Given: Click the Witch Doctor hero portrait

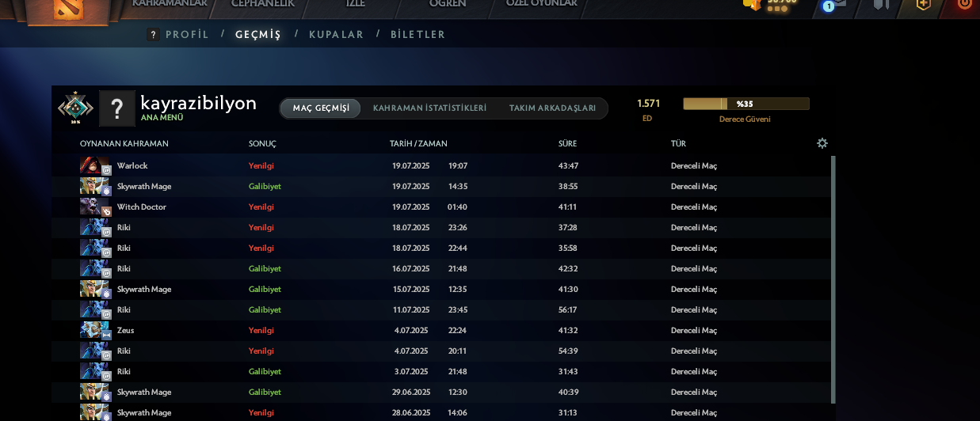Looking at the screenshot, I should pos(94,207).
